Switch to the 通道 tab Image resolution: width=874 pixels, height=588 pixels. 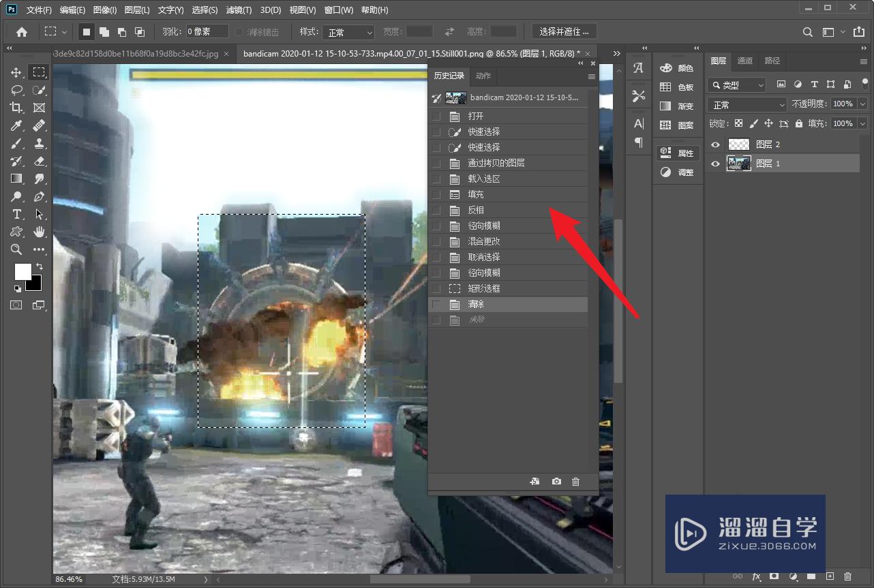coord(745,61)
